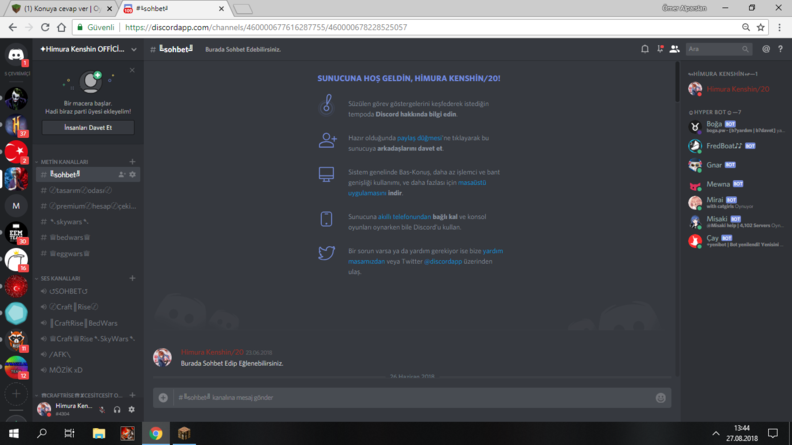Open server dropdown Himura Kenshin OFFICI...
Image resolution: width=792 pixels, height=445 pixels.
88,49
